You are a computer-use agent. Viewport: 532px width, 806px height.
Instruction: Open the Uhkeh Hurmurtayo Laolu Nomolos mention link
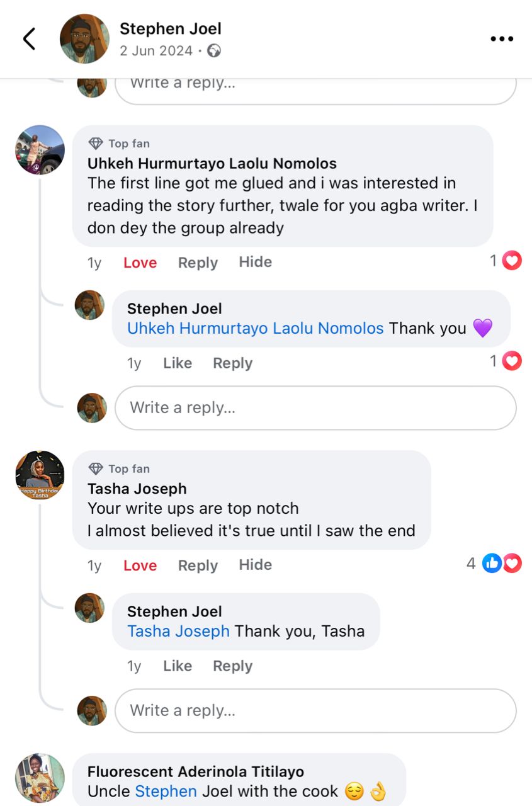255,328
